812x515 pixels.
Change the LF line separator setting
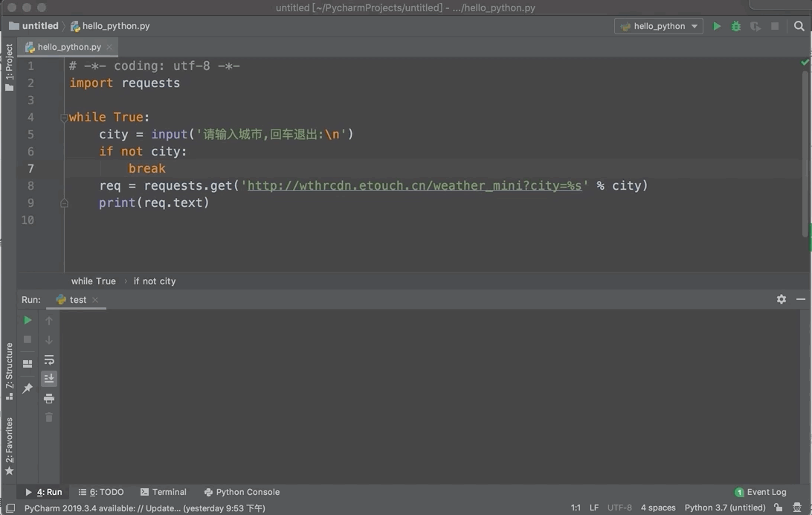coord(594,508)
